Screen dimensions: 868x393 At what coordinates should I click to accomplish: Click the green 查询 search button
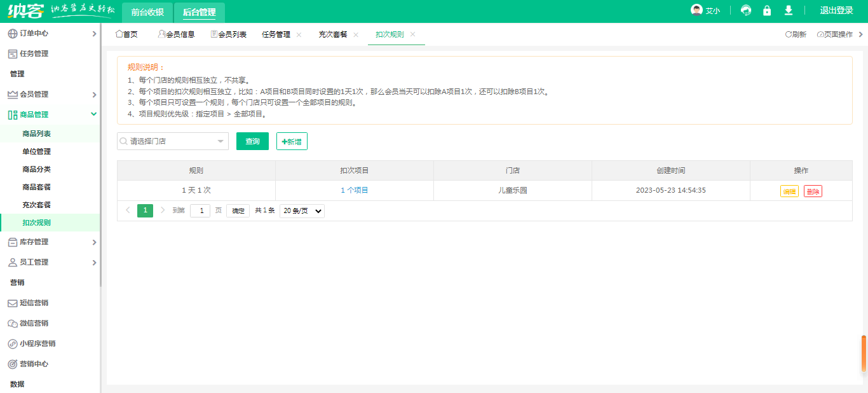tap(252, 141)
